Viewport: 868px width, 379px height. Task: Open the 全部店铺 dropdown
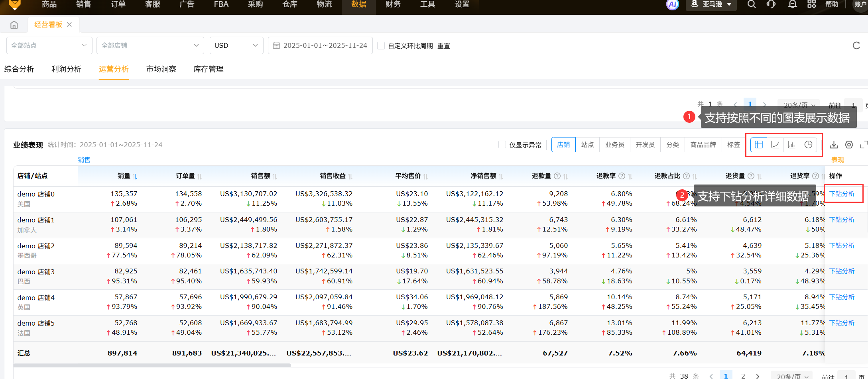coord(150,45)
